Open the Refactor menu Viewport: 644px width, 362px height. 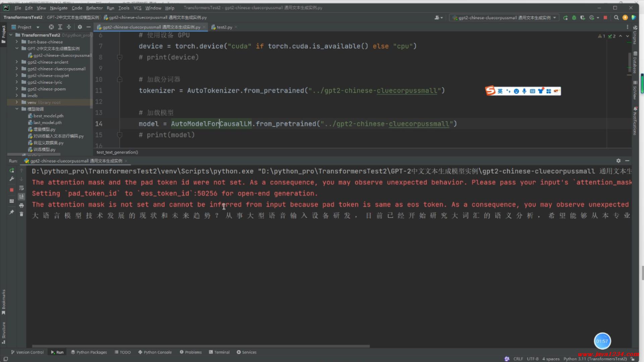(x=94, y=8)
